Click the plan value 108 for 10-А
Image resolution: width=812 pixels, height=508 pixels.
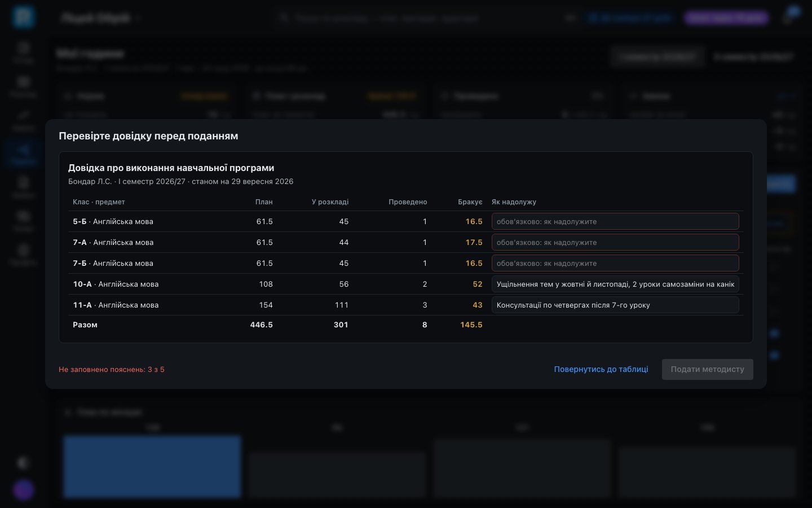click(266, 284)
